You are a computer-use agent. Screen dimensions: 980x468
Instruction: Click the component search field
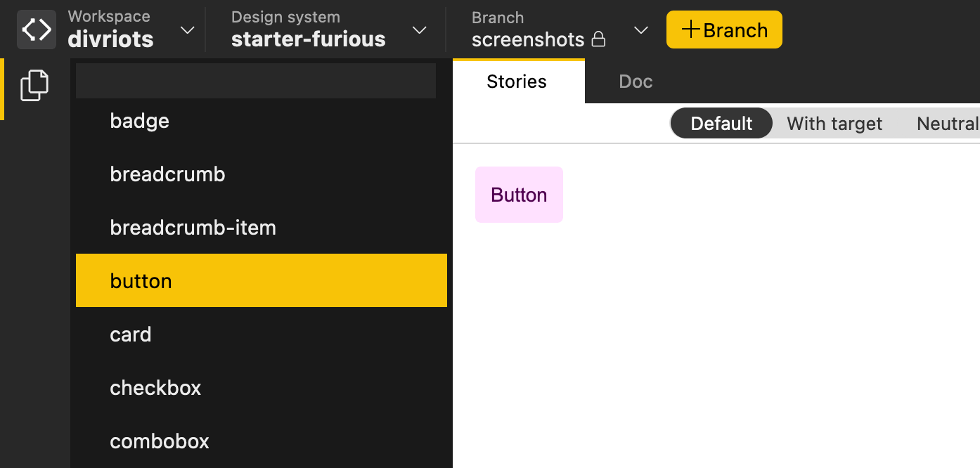256,81
